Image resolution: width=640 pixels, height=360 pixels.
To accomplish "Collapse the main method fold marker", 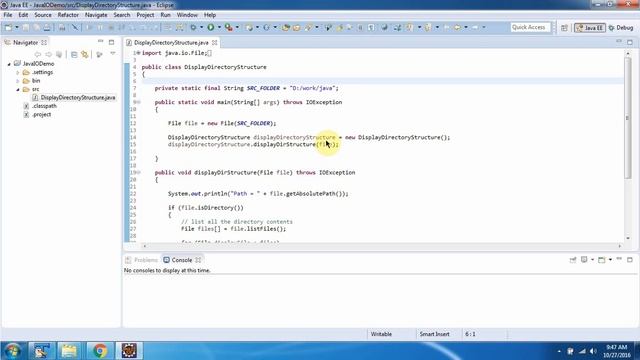I will click(x=138, y=102).
